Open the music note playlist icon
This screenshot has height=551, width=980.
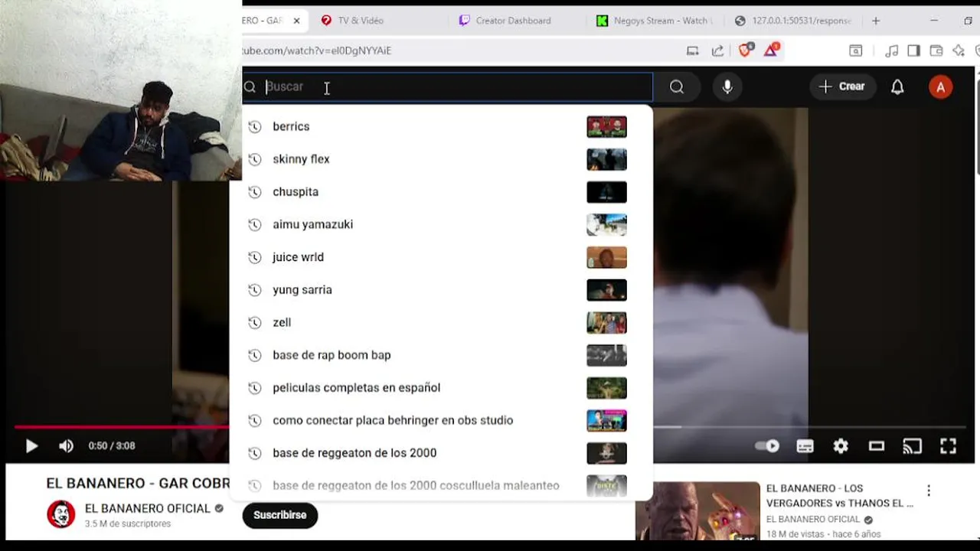point(891,51)
